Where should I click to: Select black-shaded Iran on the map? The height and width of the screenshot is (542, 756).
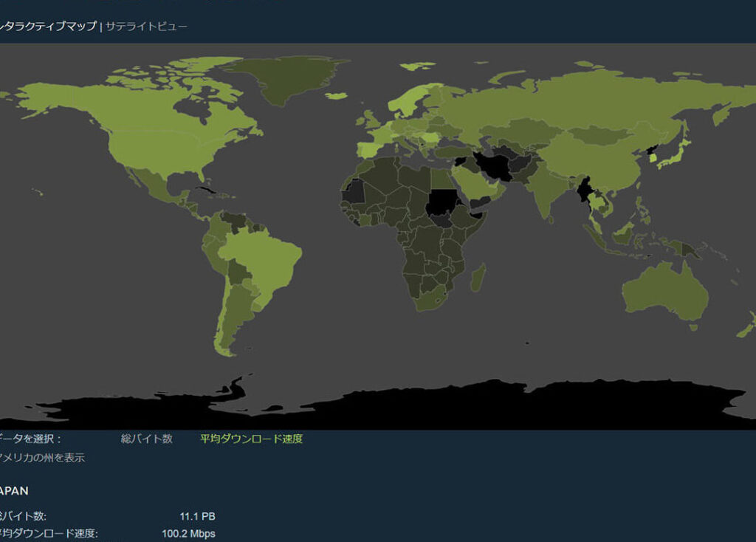[492, 165]
